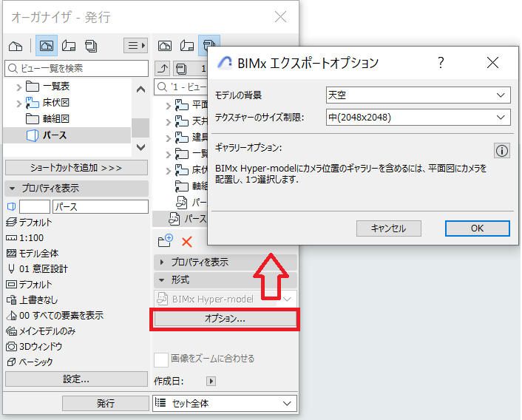The height and width of the screenshot is (420, 522).
Task: Click キャンセル in BIMx export dialog
Action: (x=388, y=228)
